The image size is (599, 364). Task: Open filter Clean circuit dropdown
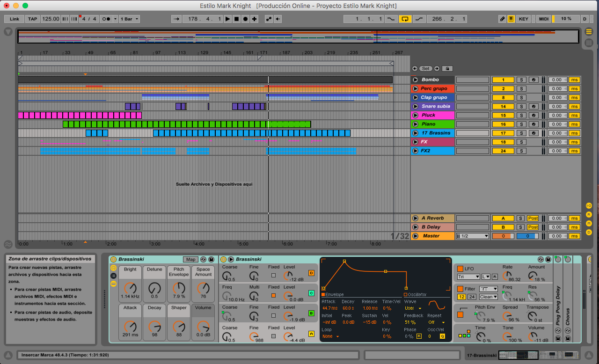[489, 297]
